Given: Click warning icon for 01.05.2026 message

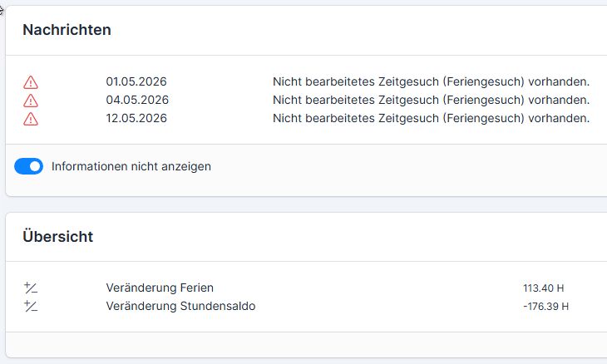Looking at the screenshot, I should (x=31, y=82).
